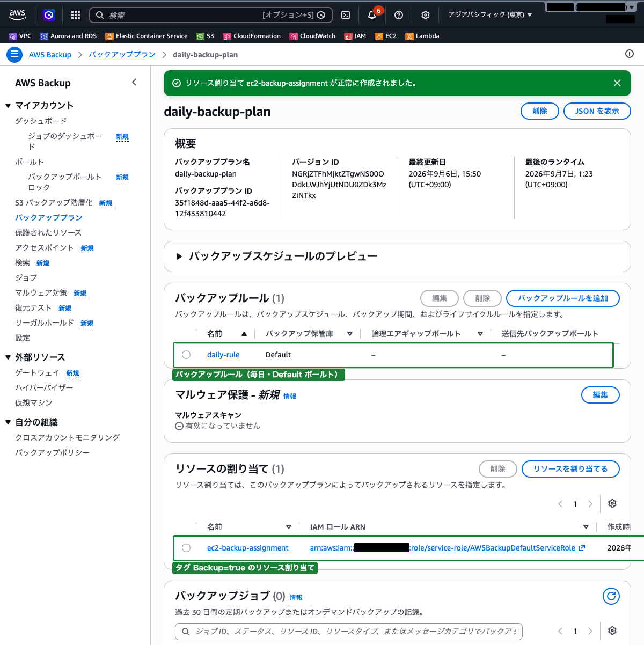Launch CloudShell terminal icon
Image resolution: width=644 pixels, height=645 pixels.
point(346,15)
